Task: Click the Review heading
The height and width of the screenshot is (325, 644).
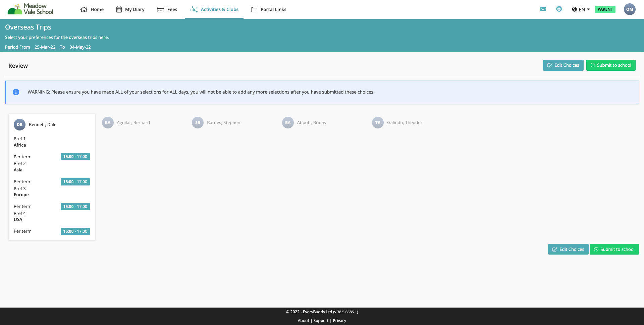Action: tap(18, 66)
